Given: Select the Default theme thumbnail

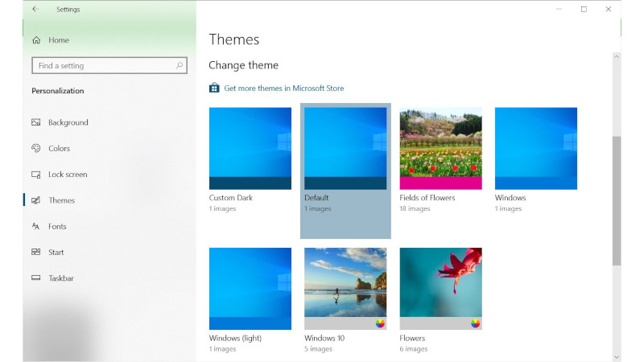Looking at the screenshot, I should [345, 148].
